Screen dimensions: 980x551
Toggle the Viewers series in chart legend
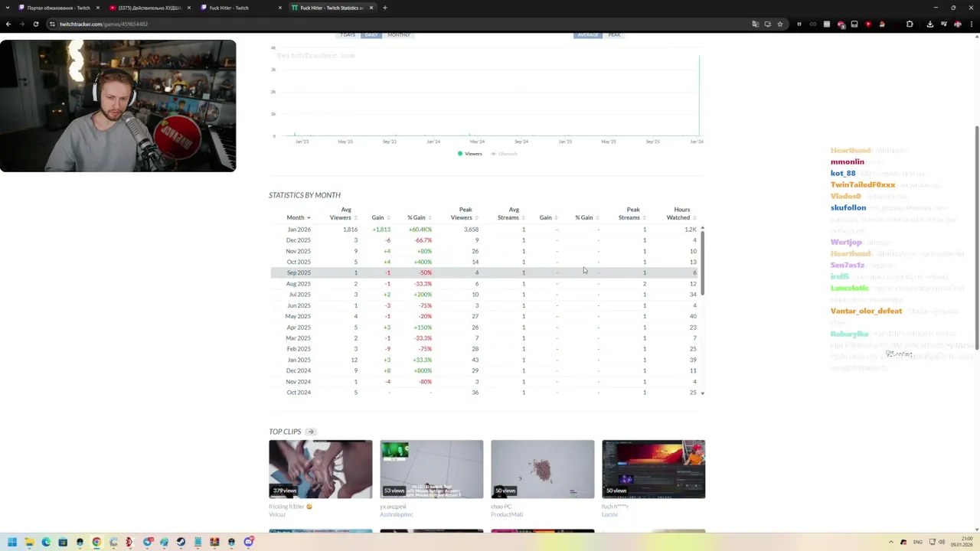470,154
